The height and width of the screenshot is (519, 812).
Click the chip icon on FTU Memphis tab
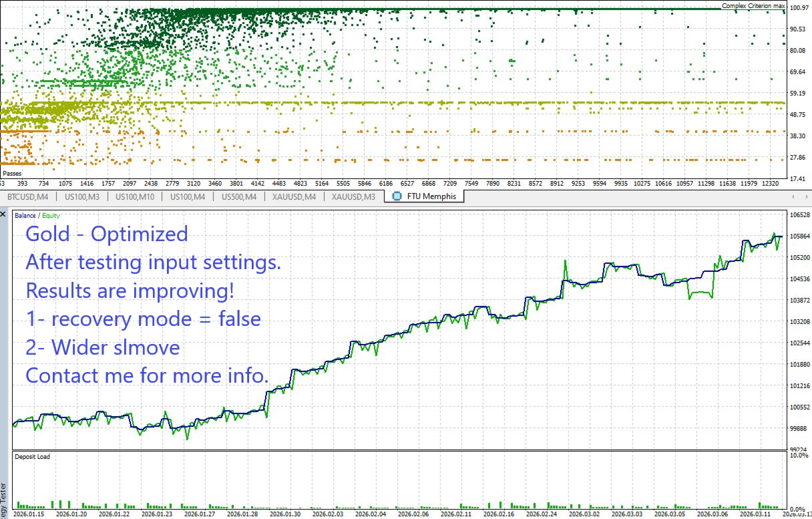coord(398,197)
